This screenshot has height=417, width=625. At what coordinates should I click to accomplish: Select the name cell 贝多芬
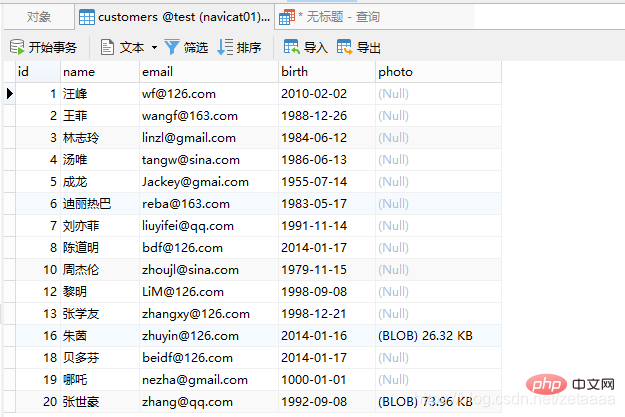[100, 358]
